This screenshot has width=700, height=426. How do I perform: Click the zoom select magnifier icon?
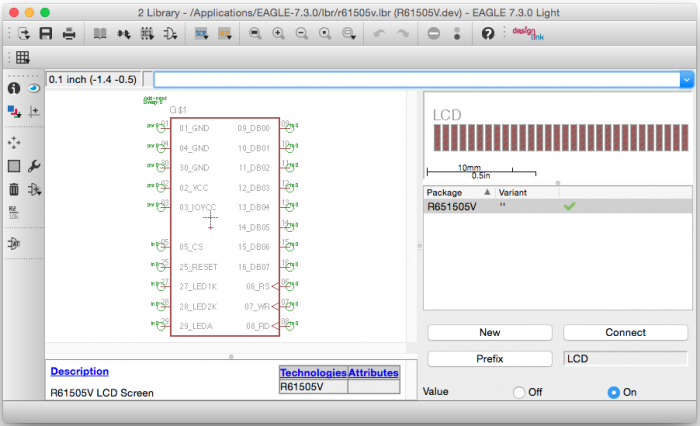point(349,33)
